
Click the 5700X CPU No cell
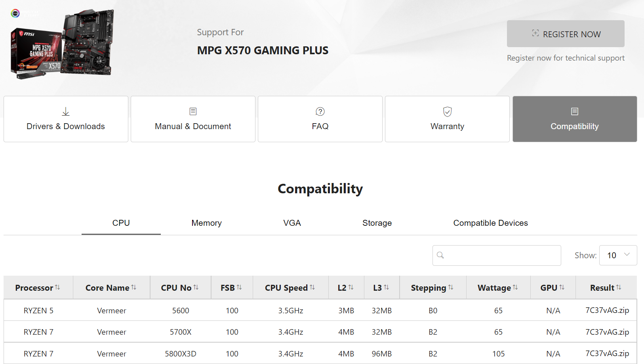[x=181, y=332]
